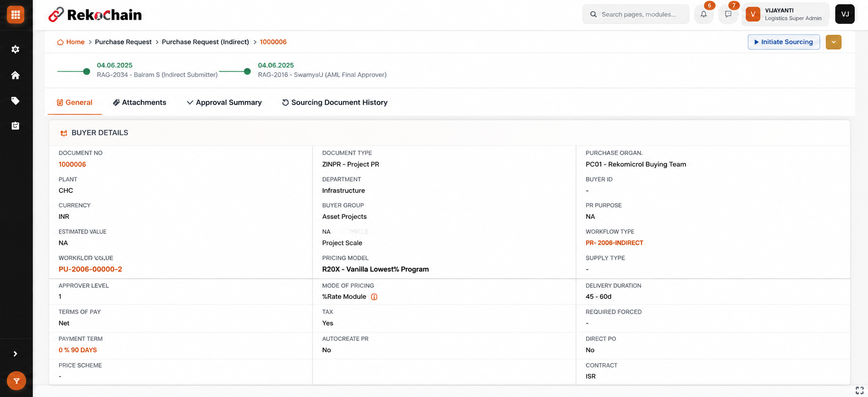Click the BUYER DETAILS section heading
868x397 pixels.
[100, 132]
